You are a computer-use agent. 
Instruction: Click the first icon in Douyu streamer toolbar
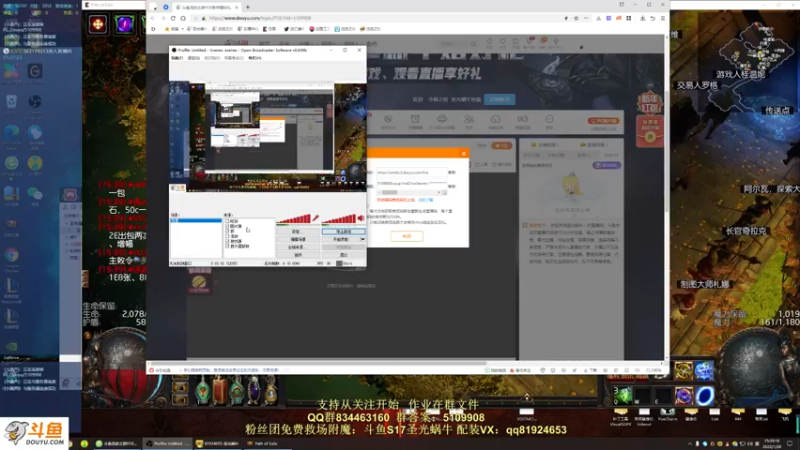[x=388, y=120]
